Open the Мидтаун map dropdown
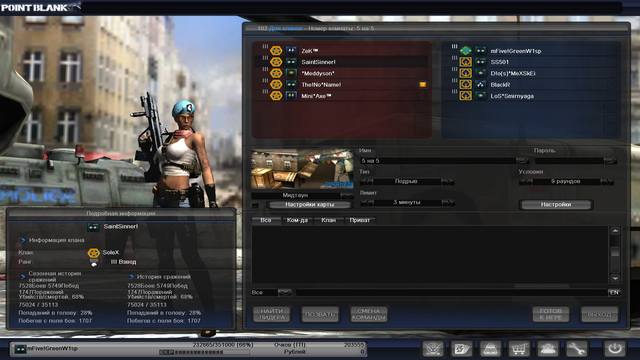The image size is (640, 360). [346, 195]
